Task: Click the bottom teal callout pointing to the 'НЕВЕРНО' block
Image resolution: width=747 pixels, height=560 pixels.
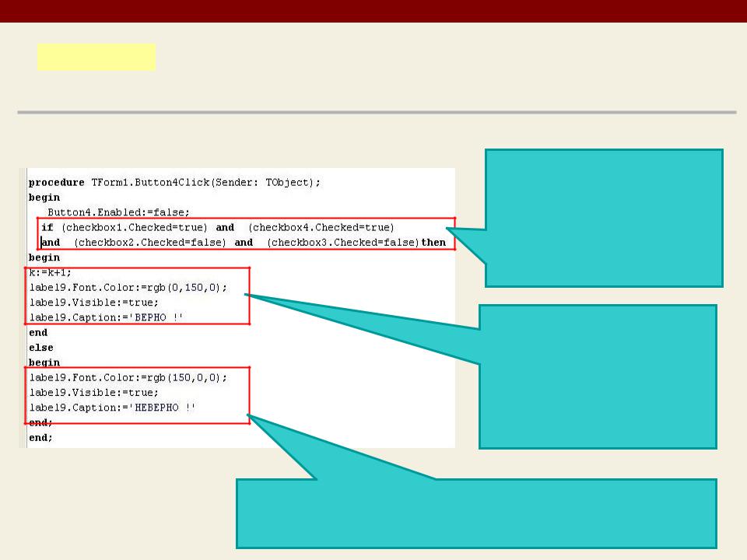Action: point(476,513)
